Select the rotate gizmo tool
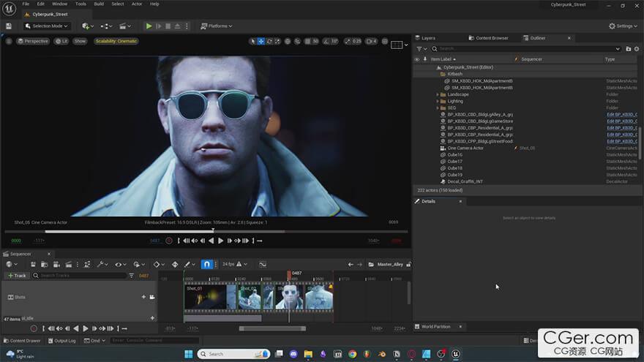The height and width of the screenshot is (362, 644). [269, 41]
